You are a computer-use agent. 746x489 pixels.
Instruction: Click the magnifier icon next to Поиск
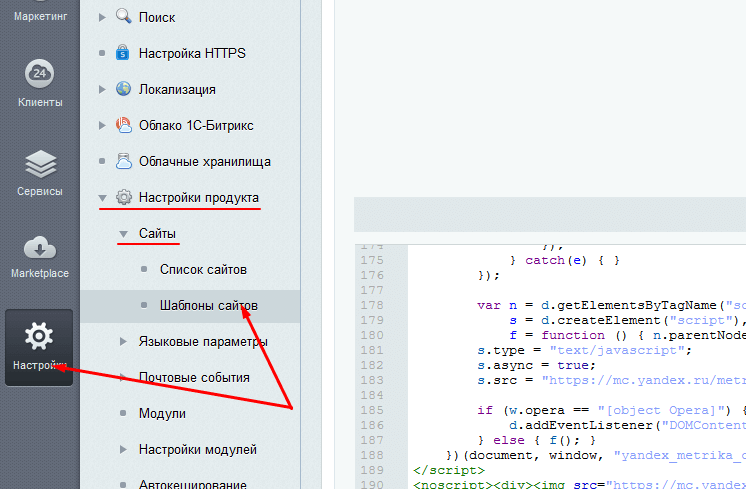tap(124, 16)
